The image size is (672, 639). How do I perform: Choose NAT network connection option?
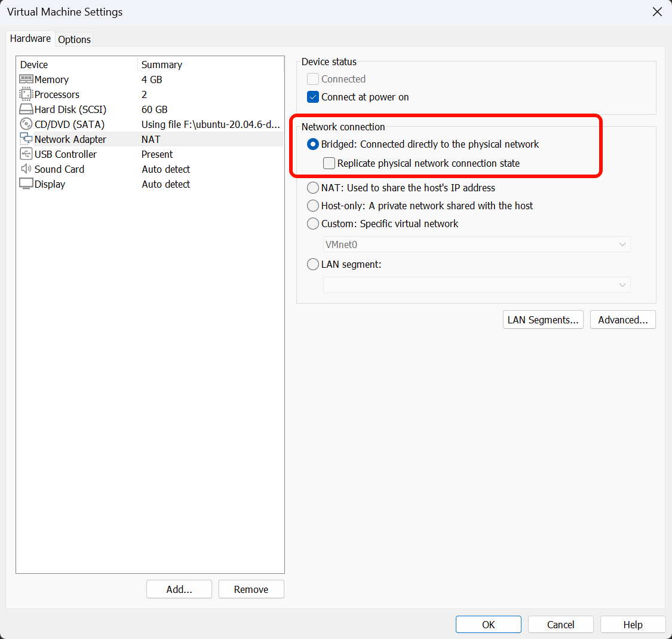pyautogui.click(x=313, y=188)
